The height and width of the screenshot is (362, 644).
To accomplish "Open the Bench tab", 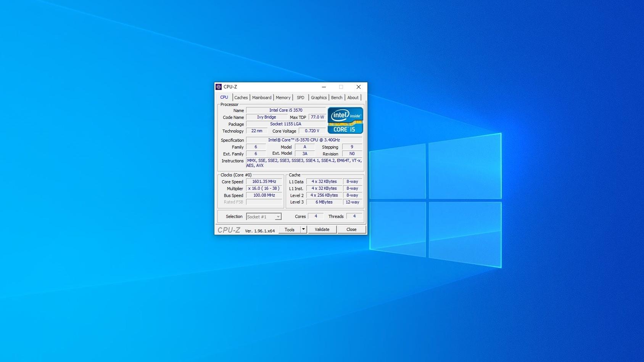I will (x=336, y=98).
